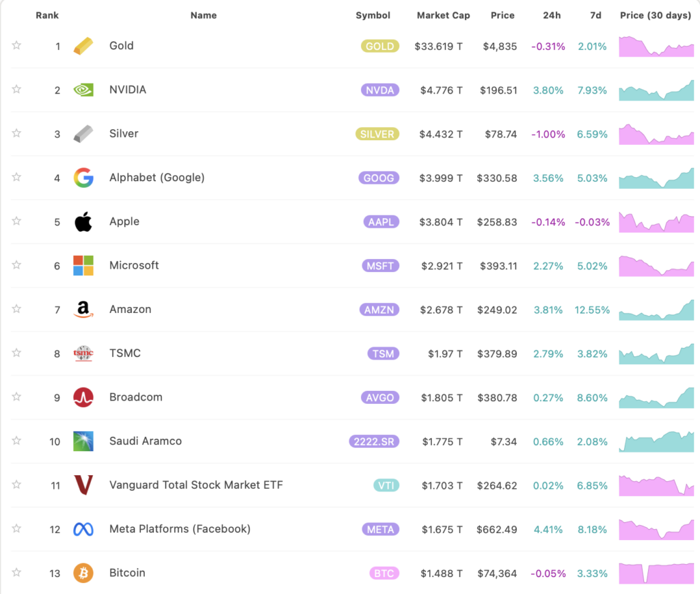
Task: Sort rankings by the Price column
Action: pyautogui.click(x=502, y=15)
